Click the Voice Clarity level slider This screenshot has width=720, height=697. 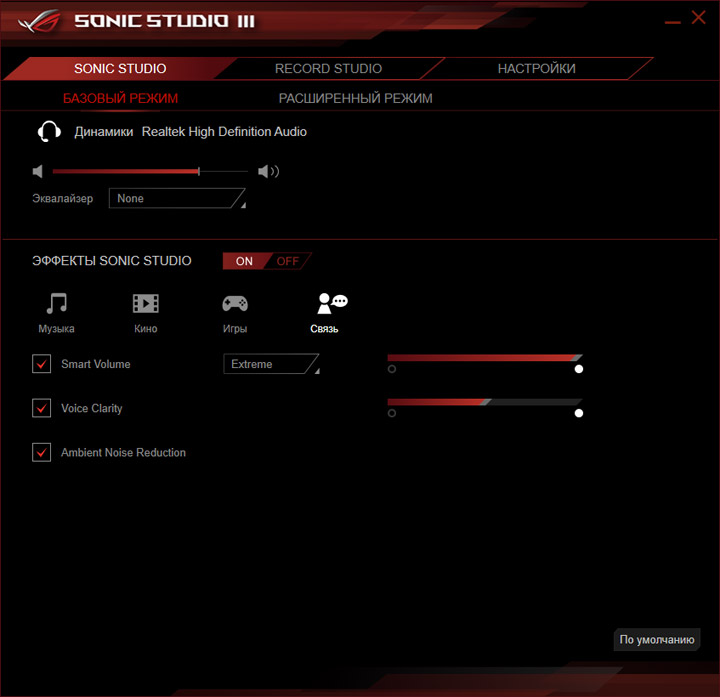point(485,402)
